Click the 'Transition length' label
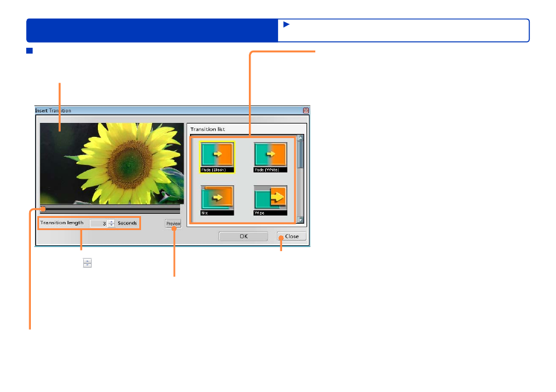 click(x=62, y=223)
